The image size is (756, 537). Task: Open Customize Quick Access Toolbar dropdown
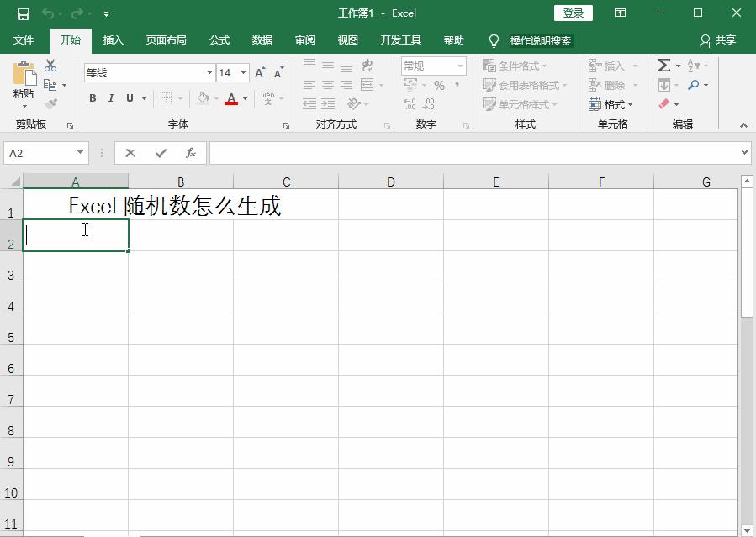point(106,14)
